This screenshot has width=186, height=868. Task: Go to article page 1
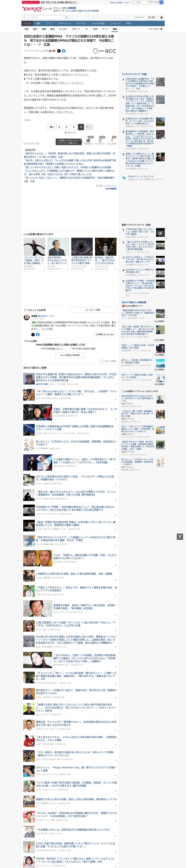(x=59, y=127)
